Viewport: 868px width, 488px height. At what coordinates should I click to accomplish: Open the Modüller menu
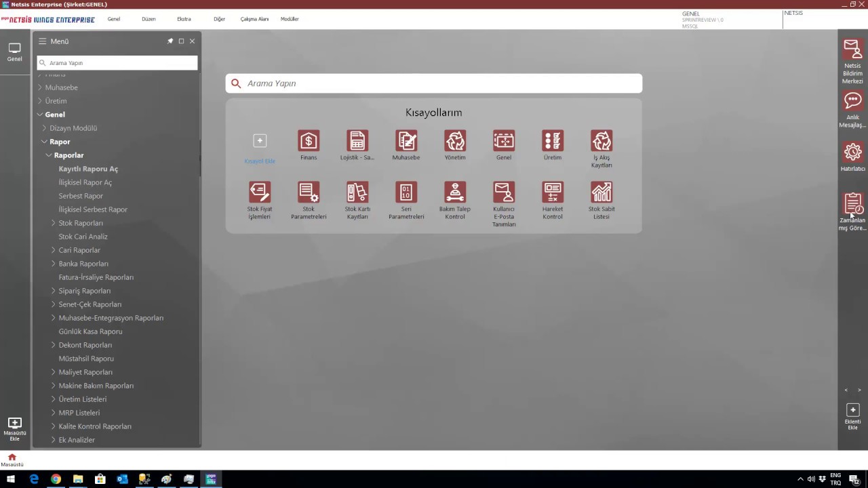tap(290, 19)
